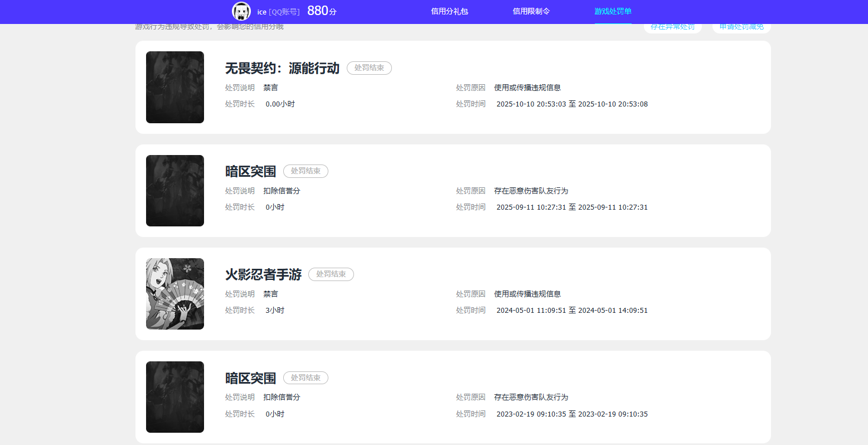Image resolution: width=868 pixels, height=445 pixels.
Task: Switch to the 信用限制令 tab
Action: click(x=531, y=11)
